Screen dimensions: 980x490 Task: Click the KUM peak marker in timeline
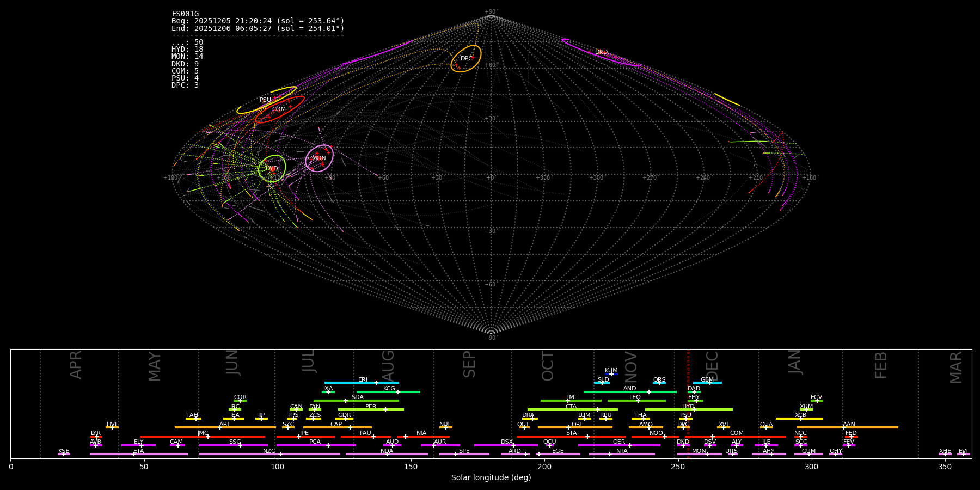(x=611, y=374)
